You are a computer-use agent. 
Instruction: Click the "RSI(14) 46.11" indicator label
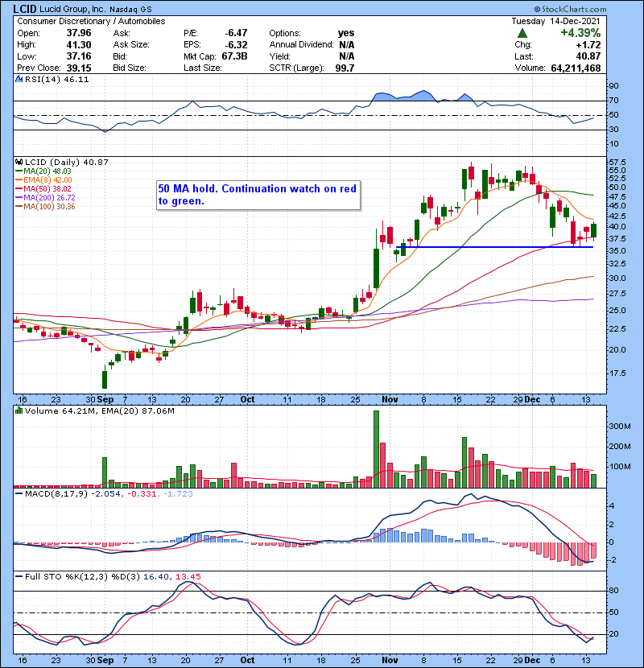56,79
